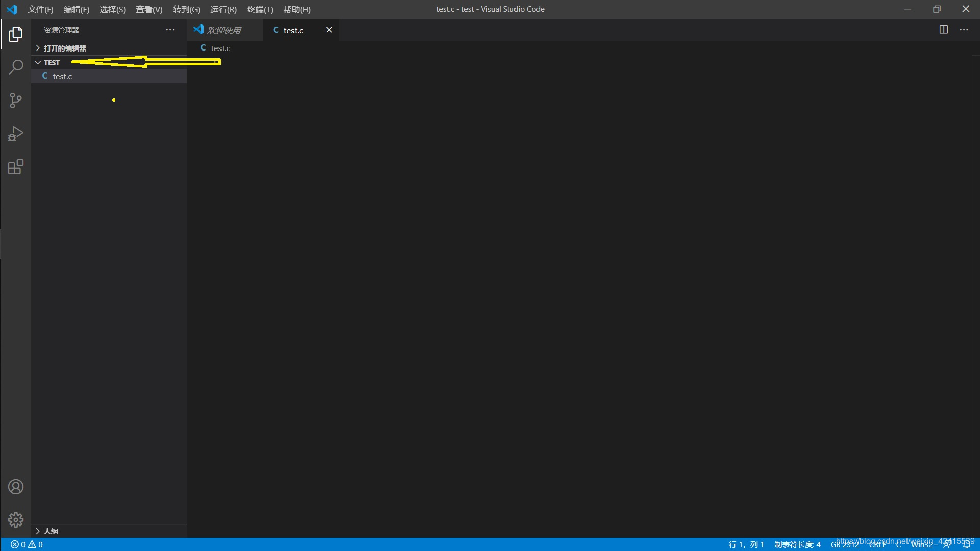Open the Source Control view
Screen dimensions: 980x551
(16, 101)
